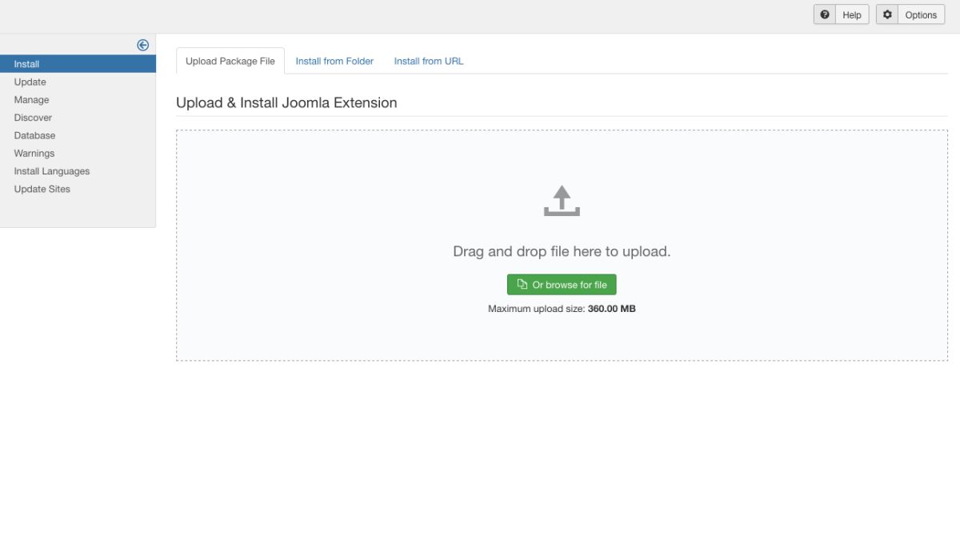Viewport: 960px width, 560px height.
Task: Open Database in the sidebar
Action: [x=78, y=135]
